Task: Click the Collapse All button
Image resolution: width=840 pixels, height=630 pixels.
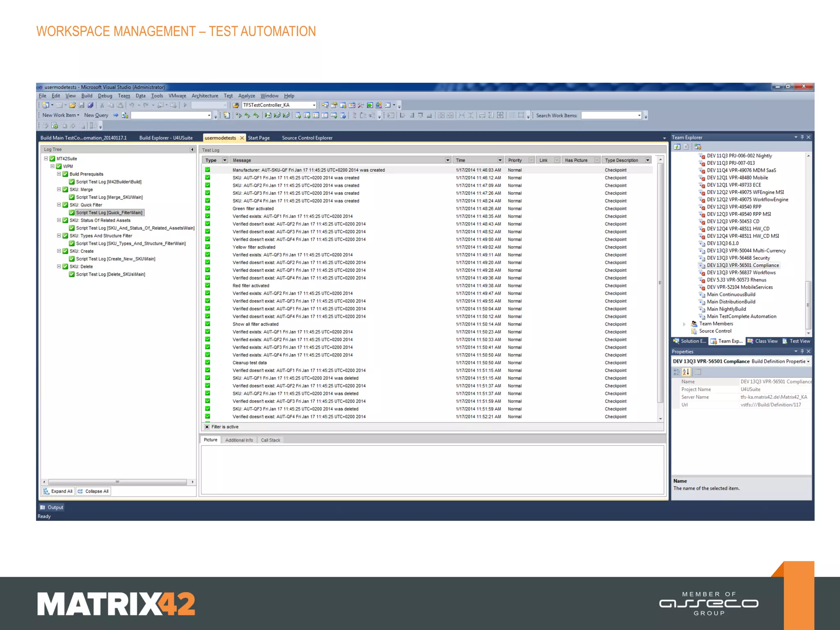Action: tap(94, 491)
